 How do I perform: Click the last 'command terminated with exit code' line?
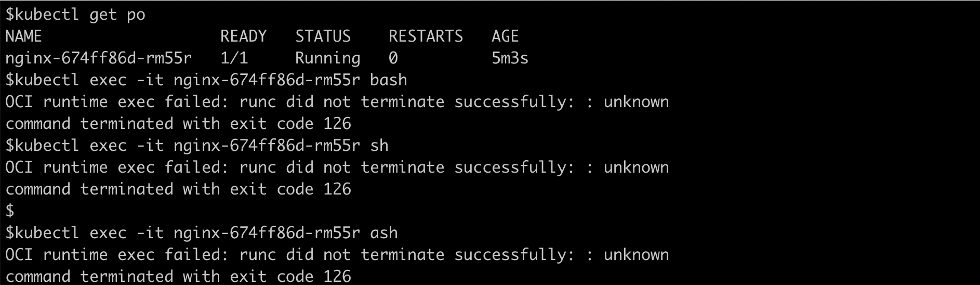click(x=178, y=276)
